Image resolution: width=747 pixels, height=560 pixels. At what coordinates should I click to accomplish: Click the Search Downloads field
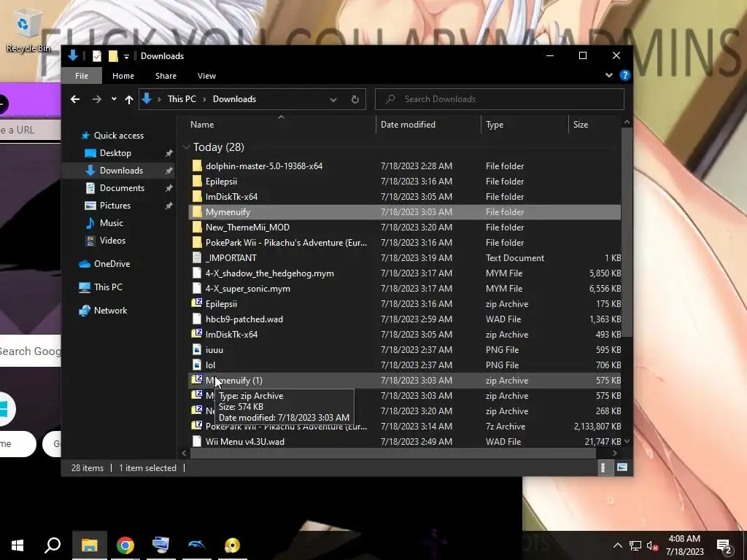pos(499,99)
